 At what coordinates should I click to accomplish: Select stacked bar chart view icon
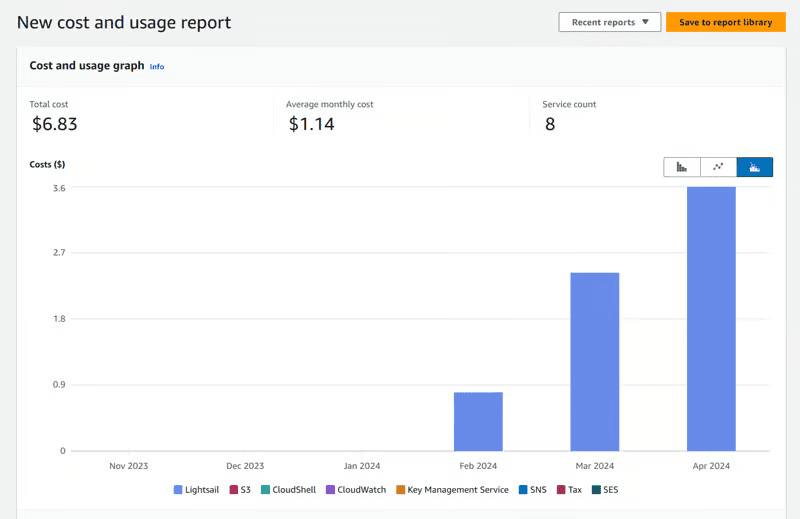pos(755,167)
